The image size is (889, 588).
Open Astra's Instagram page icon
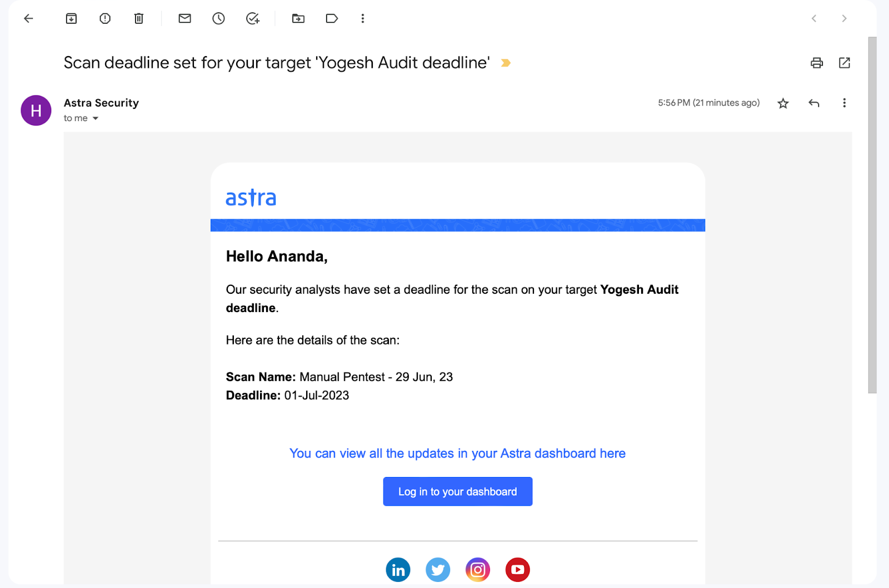(478, 570)
